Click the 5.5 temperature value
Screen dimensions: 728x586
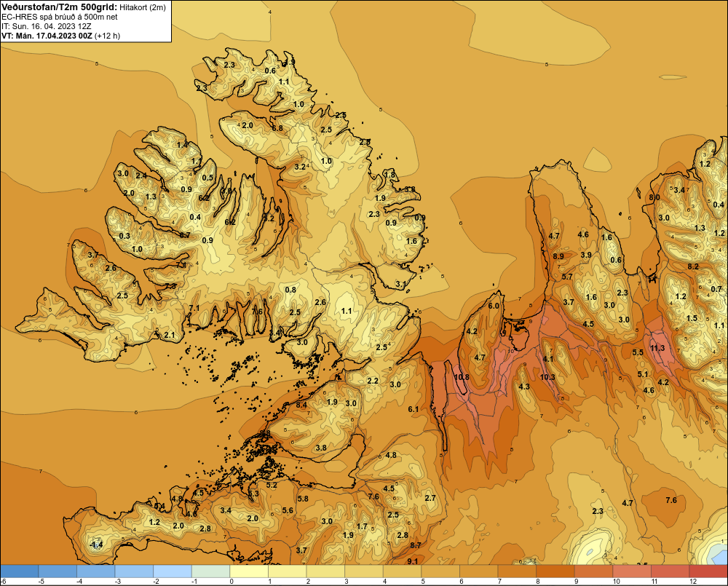click(x=638, y=352)
